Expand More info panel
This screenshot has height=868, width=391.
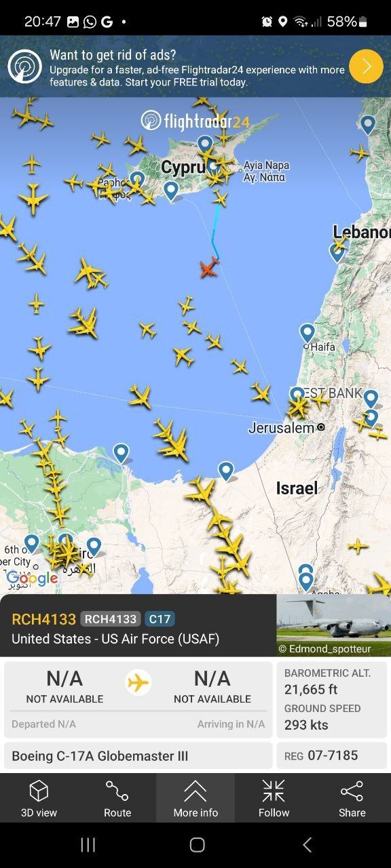click(195, 797)
